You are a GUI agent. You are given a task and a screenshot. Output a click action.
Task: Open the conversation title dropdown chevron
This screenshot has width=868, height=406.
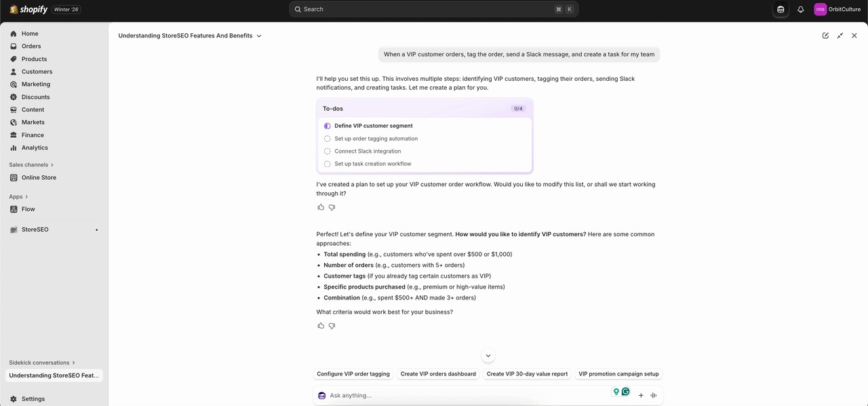pyautogui.click(x=259, y=36)
